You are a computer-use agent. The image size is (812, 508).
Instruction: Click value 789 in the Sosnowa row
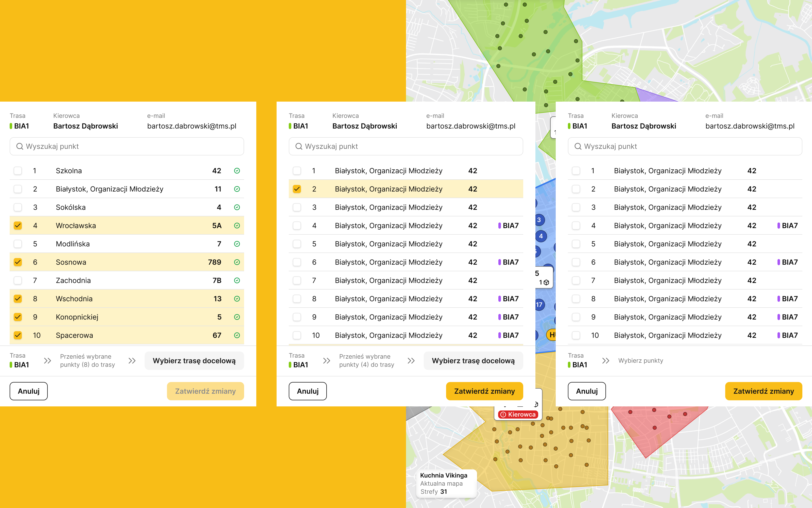[215, 262]
